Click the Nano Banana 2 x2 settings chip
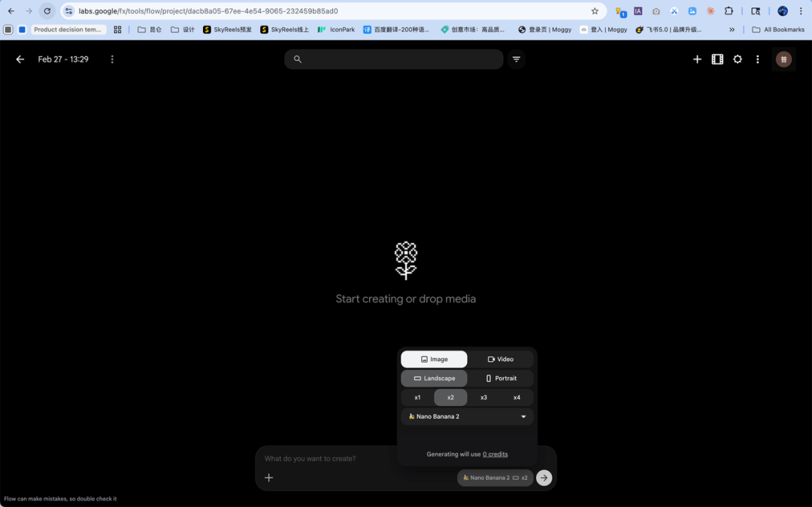 point(495,478)
